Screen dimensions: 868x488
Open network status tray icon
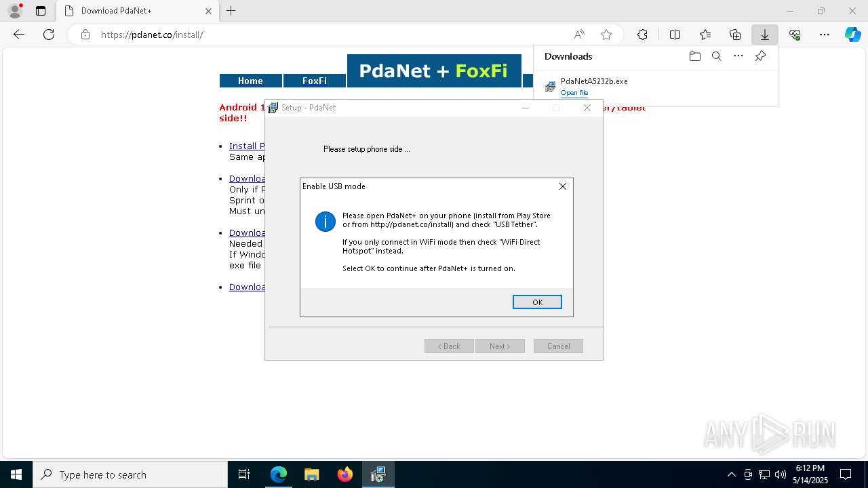(764, 474)
